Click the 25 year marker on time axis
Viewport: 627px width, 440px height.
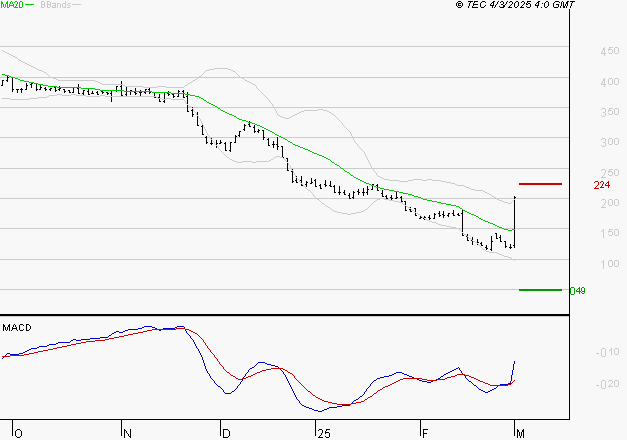coord(324,434)
